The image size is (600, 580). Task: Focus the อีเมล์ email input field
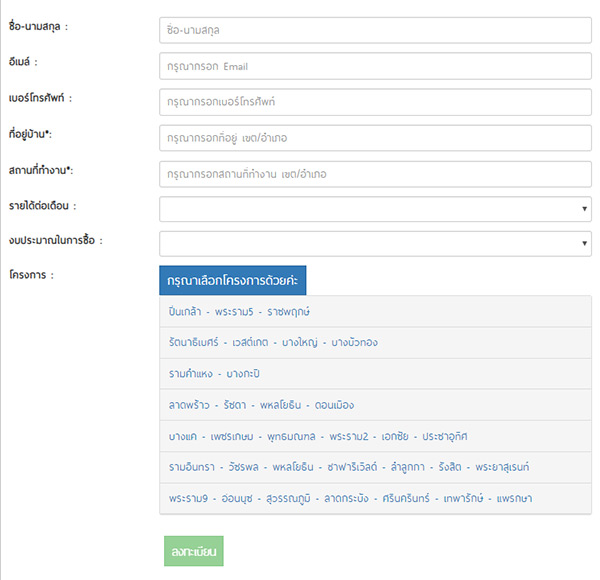(375, 66)
